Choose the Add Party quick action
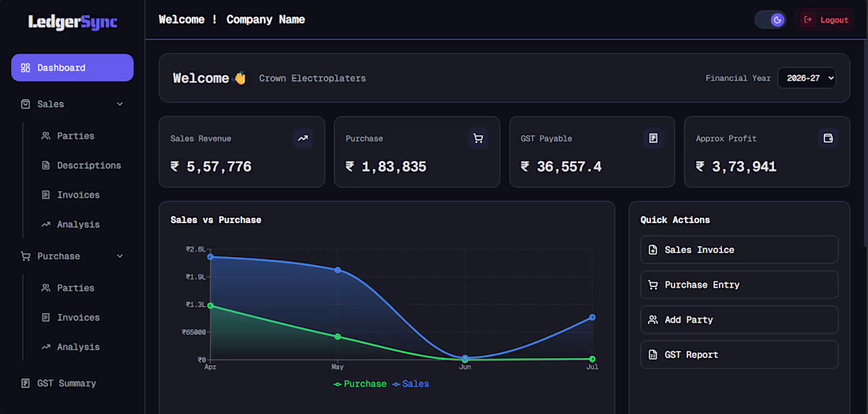868x414 pixels. tap(739, 320)
